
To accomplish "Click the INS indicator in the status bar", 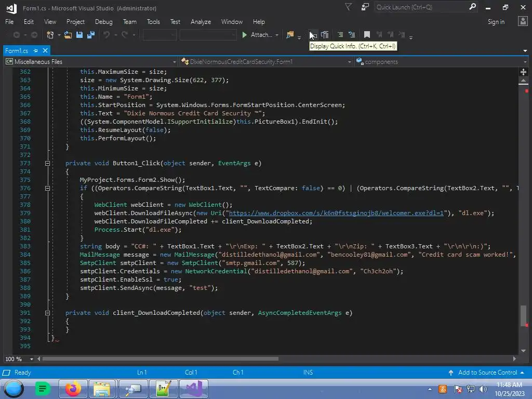I will click(308, 373).
